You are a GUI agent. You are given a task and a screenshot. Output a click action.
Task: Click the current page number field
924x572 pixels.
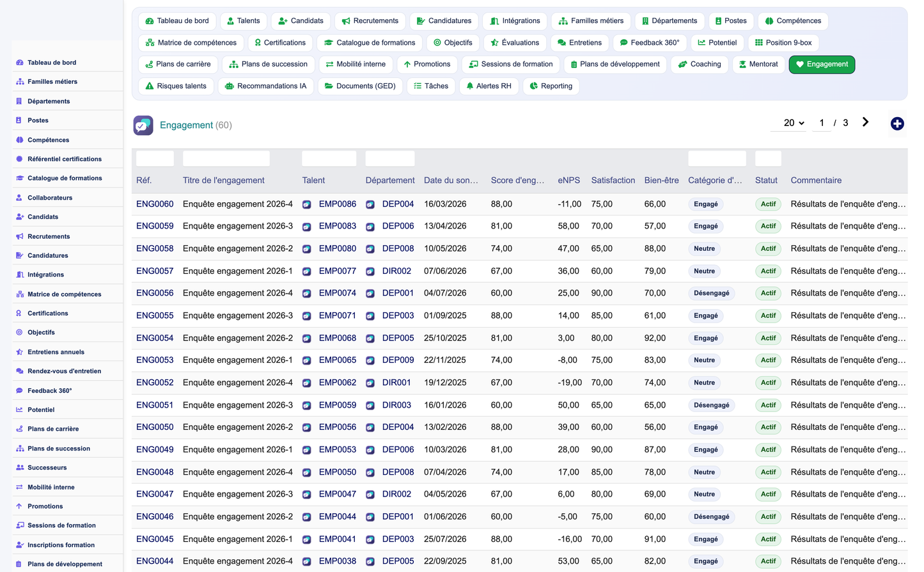[822, 123]
